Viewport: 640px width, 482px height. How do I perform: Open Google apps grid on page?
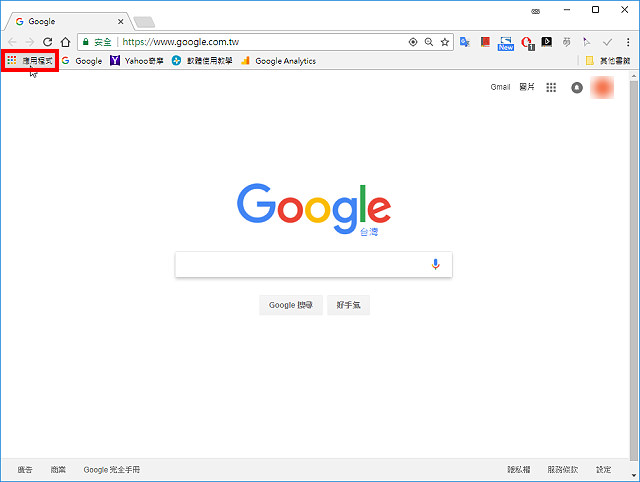point(551,87)
